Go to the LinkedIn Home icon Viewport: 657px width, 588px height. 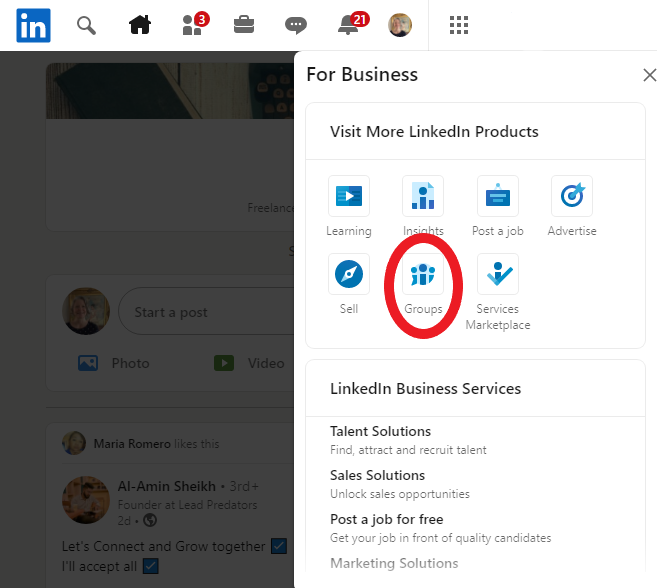tap(139, 25)
